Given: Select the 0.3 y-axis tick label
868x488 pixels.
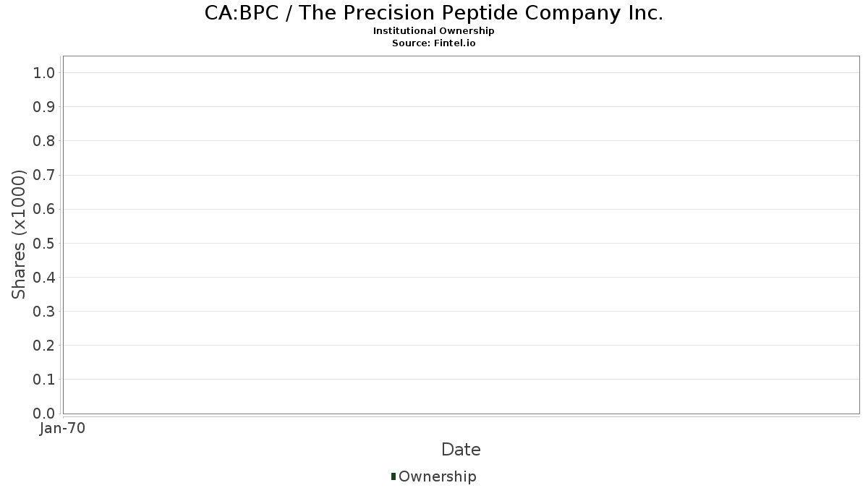Looking at the screenshot, I should pos(44,312).
